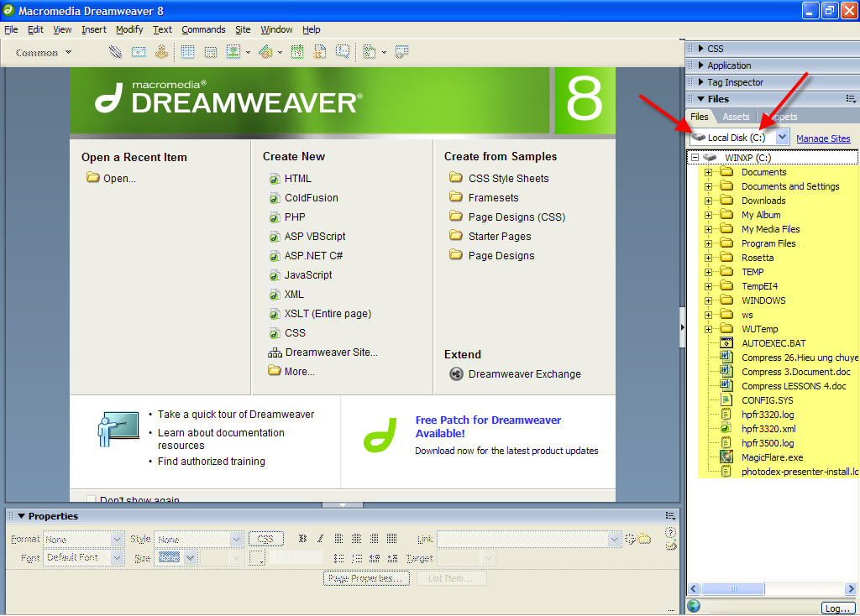
Task: Open the Commands menu
Action: click(203, 29)
